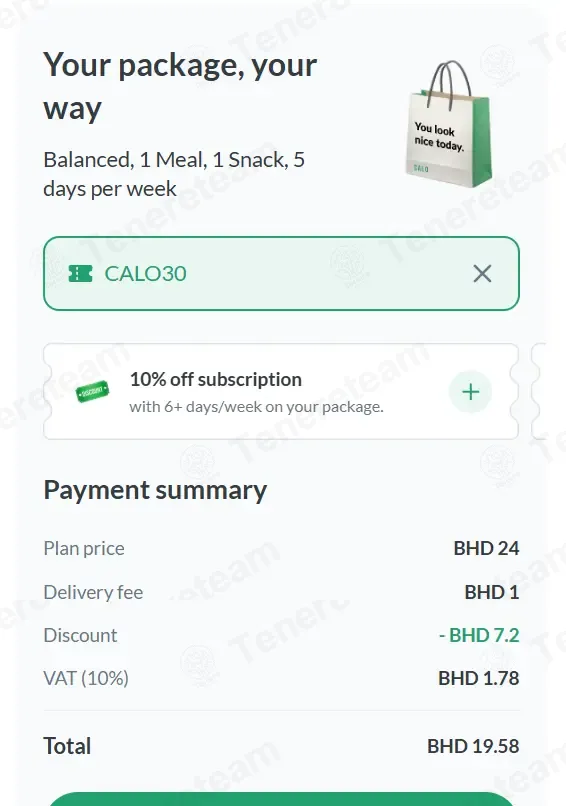The height and width of the screenshot is (806, 566).
Task: Tap the shopping bag illustration
Action: [x=449, y=124]
